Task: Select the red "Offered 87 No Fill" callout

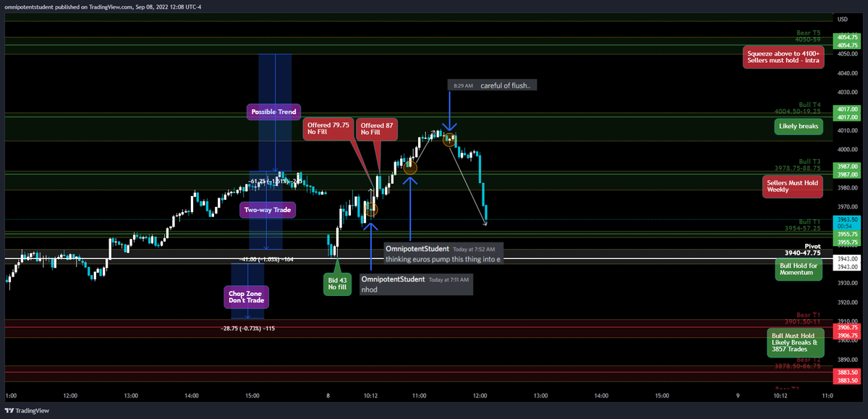Action: 377,128
